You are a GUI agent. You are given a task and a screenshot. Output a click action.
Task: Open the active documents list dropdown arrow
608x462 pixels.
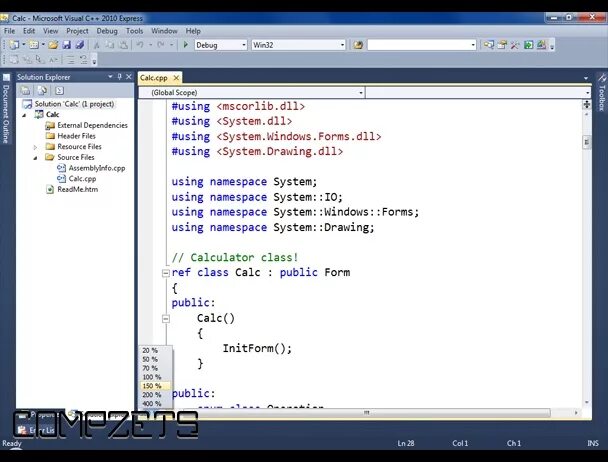click(x=586, y=78)
